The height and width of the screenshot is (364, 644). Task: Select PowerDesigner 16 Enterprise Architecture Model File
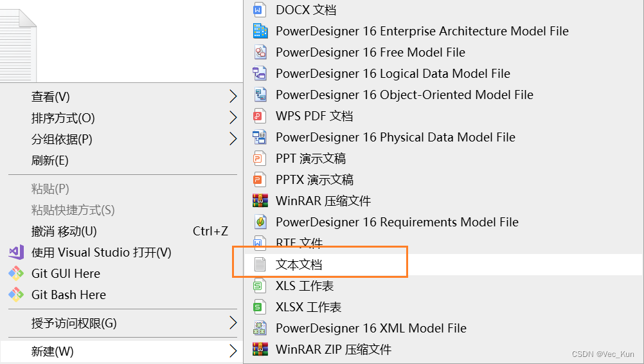443,32
